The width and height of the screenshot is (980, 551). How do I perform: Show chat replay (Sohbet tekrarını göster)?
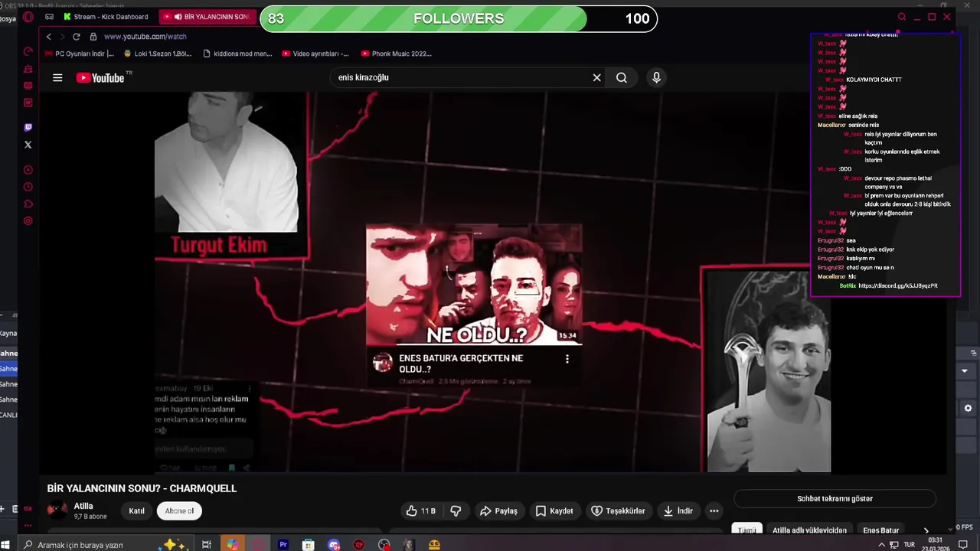click(835, 499)
